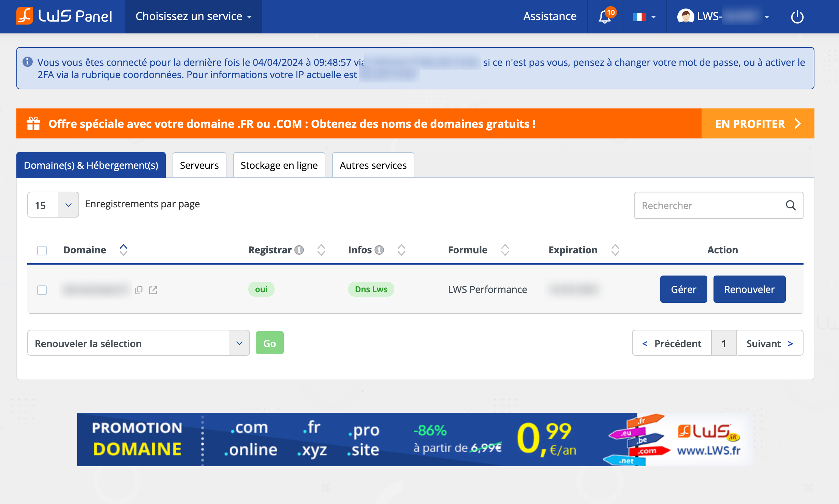Open the notifications bell icon
The height and width of the screenshot is (504, 839).
tap(604, 17)
